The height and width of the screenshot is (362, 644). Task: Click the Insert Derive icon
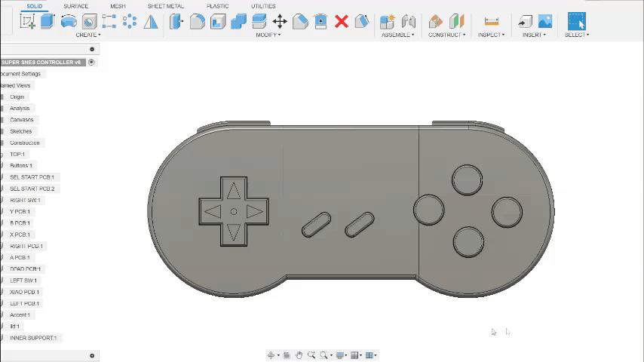click(525, 21)
